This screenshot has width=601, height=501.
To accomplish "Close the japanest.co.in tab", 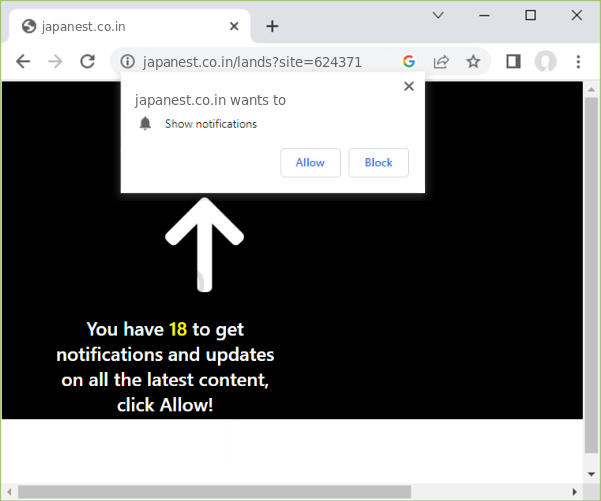I will [x=233, y=26].
